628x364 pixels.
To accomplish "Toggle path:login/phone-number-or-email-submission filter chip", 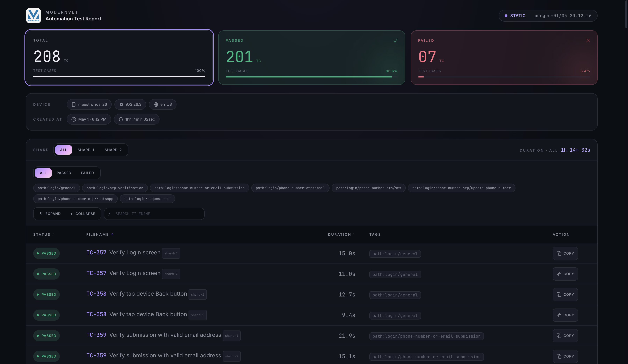I will click(x=199, y=188).
